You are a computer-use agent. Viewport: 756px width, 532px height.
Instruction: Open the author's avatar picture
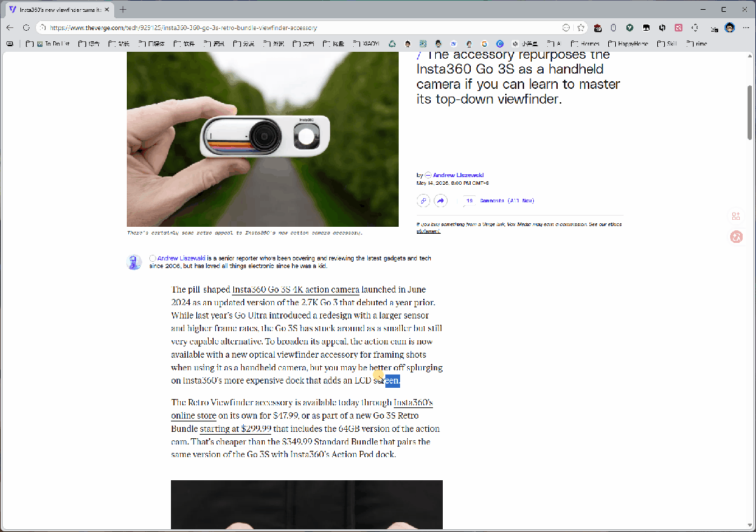(x=134, y=262)
